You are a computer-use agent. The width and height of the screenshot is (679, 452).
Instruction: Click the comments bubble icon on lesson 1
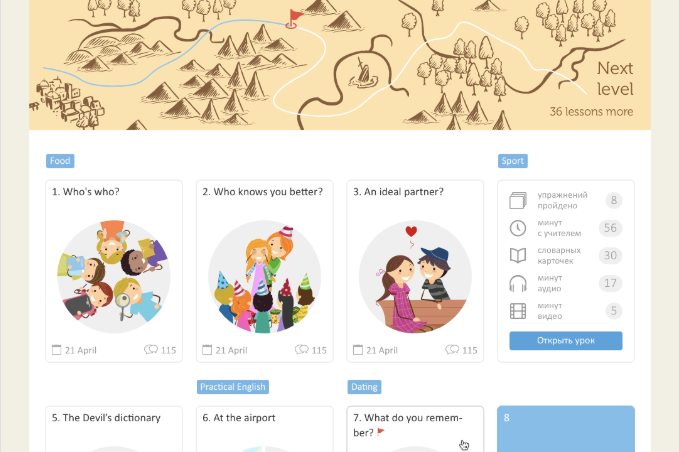coord(151,349)
